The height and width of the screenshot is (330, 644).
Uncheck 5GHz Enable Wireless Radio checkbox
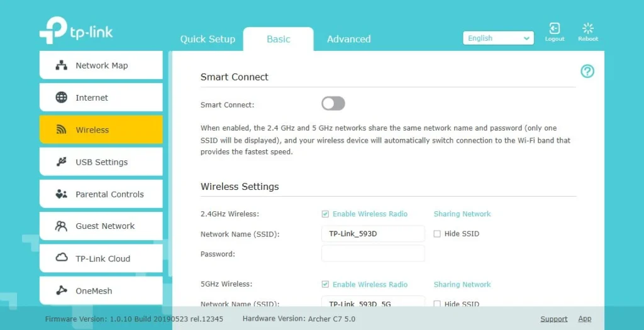(325, 284)
